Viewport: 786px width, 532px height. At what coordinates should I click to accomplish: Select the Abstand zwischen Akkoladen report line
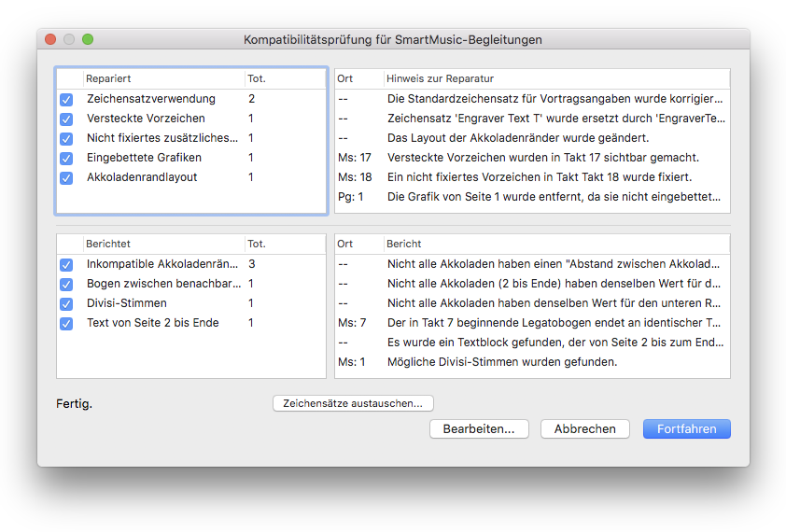coord(554,264)
